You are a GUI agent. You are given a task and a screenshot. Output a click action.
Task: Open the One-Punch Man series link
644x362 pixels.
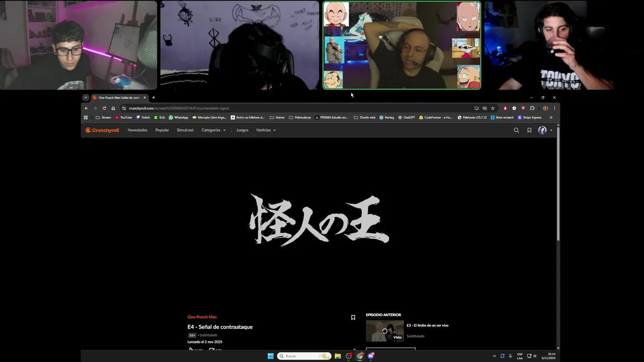(x=202, y=317)
